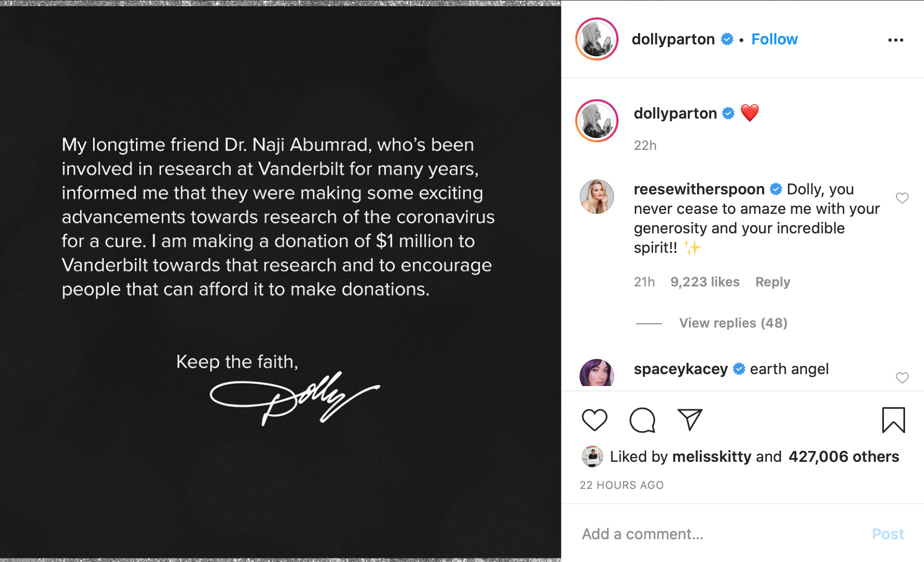
Task: Show 9,223 likes on comment
Action: 705,282
